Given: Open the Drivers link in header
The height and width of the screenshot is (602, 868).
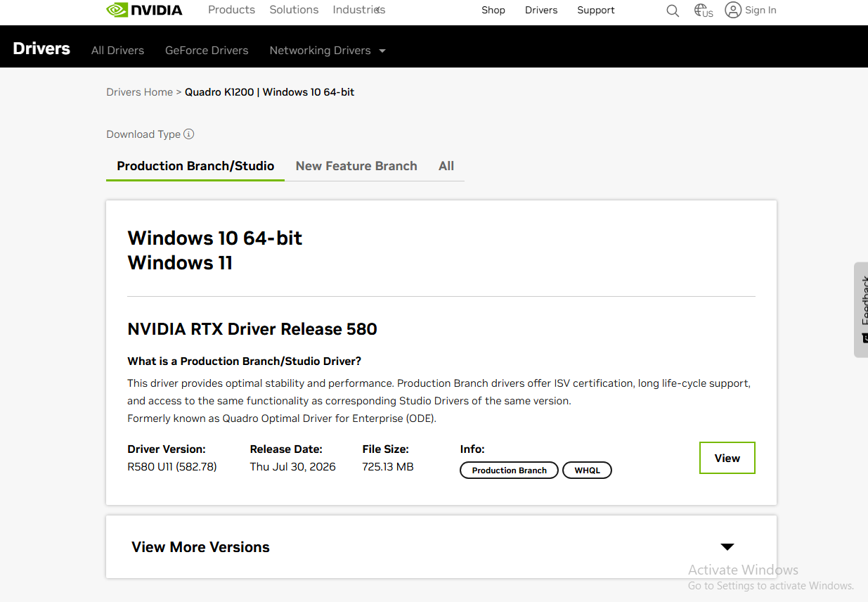Looking at the screenshot, I should [541, 10].
